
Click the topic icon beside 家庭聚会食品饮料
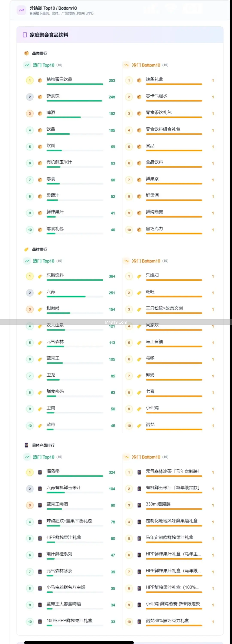24,35
